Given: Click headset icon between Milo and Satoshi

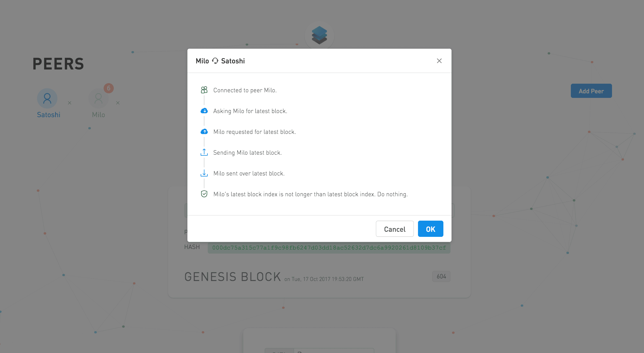Looking at the screenshot, I should (x=215, y=61).
